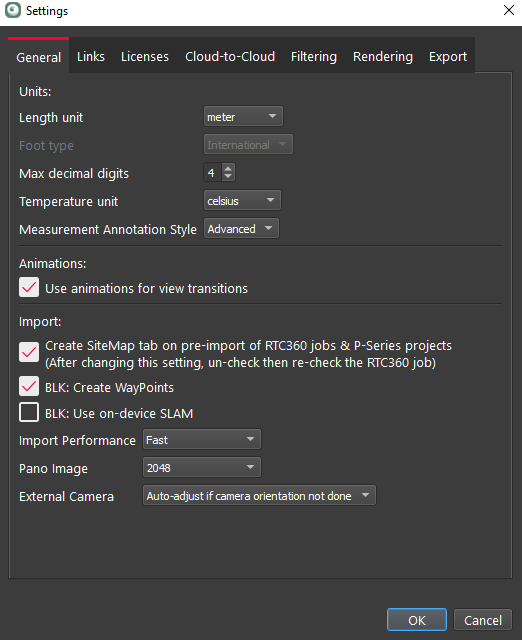This screenshot has height=640, width=522.
Task: Open the External Camera auto-adjust dropdown
Action: click(x=259, y=496)
